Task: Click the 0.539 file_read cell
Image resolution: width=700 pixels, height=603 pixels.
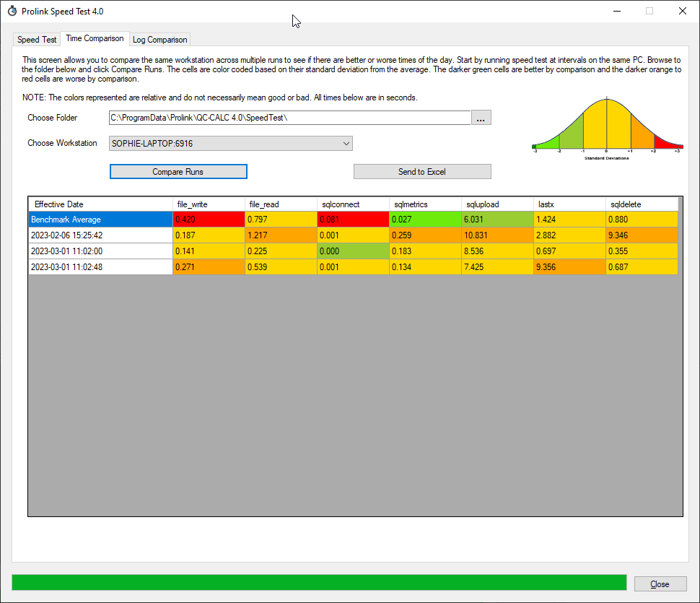Action: 281,267
